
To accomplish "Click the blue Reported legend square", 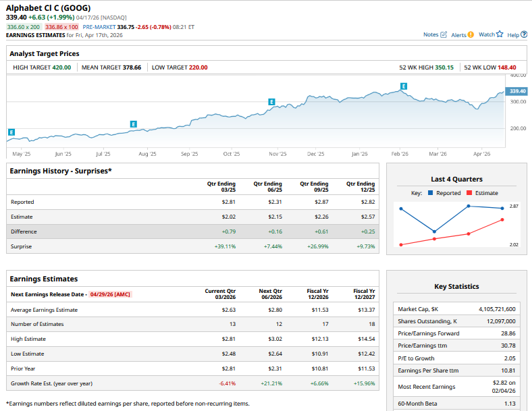I will coord(430,193).
